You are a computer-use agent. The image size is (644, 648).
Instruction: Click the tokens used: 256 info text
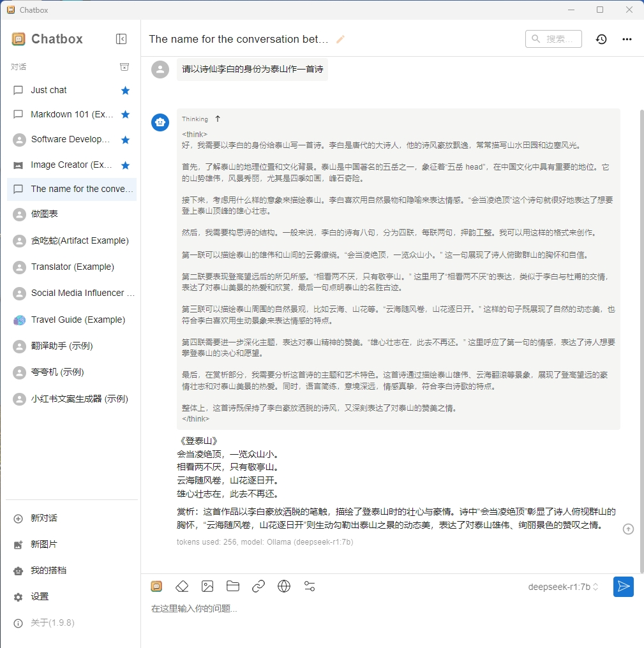coord(265,541)
